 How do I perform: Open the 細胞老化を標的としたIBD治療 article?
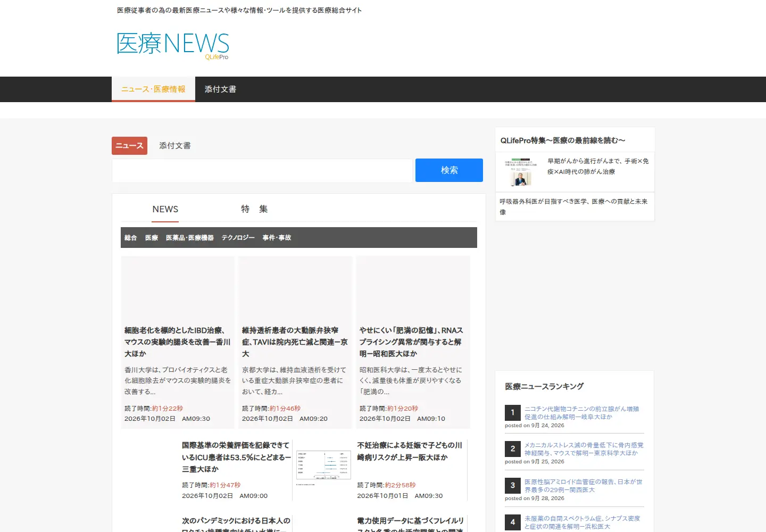click(178, 342)
